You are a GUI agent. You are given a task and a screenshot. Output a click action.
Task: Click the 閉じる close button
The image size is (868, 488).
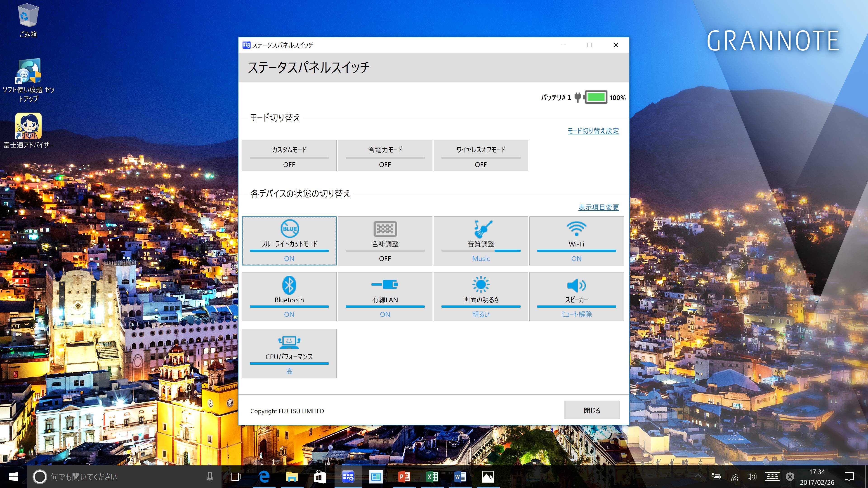(x=592, y=410)
